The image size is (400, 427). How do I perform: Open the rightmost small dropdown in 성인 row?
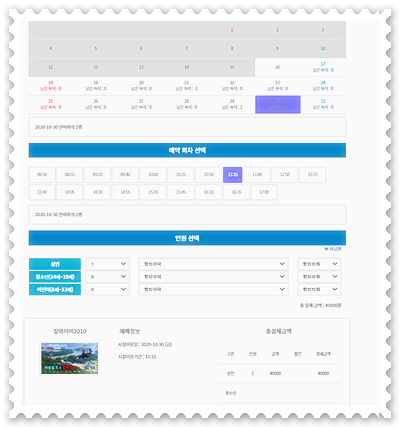tap(319, 264)
